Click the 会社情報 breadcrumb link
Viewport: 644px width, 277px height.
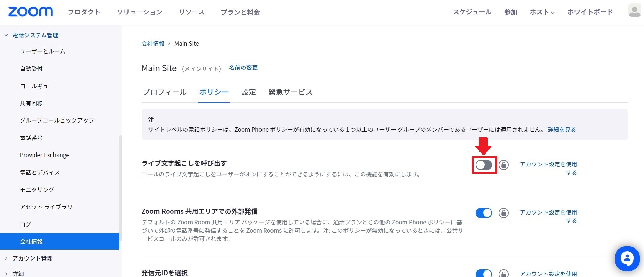point(153,44)
